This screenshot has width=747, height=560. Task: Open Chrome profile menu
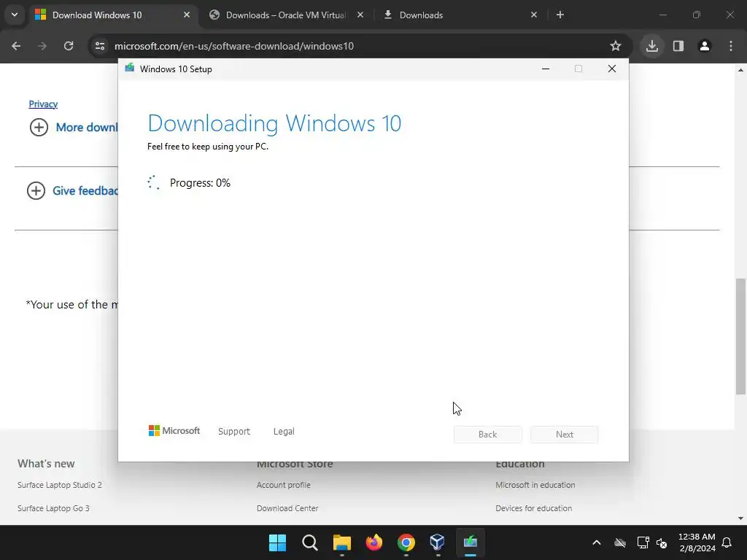coord(705,46)
